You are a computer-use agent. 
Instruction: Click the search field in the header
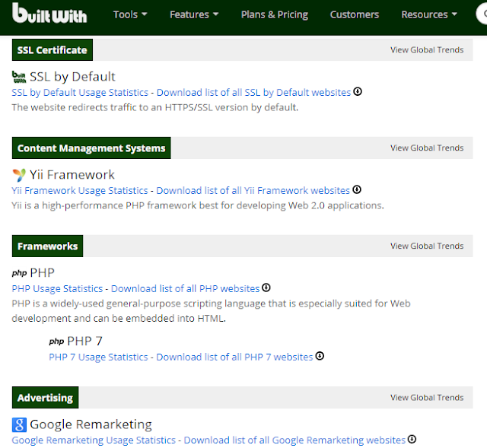pos(482,14)
